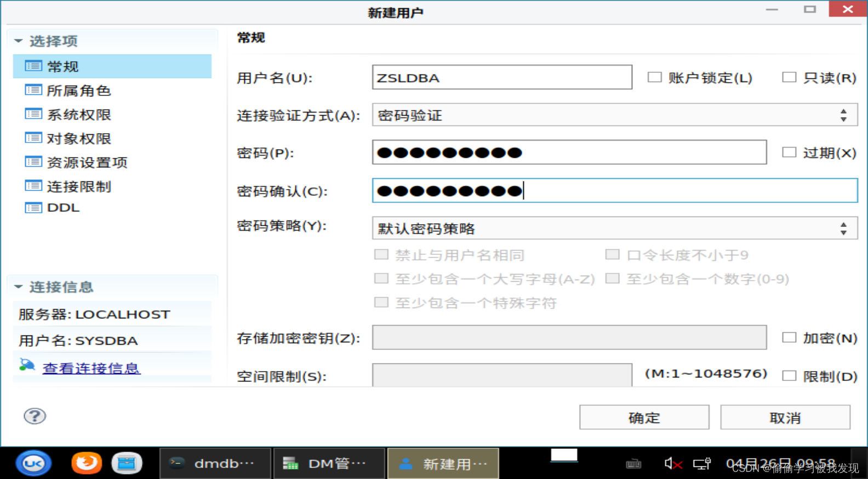
Task: Check 至少包含一个特殊字符 option
Action: click(381, 303)
